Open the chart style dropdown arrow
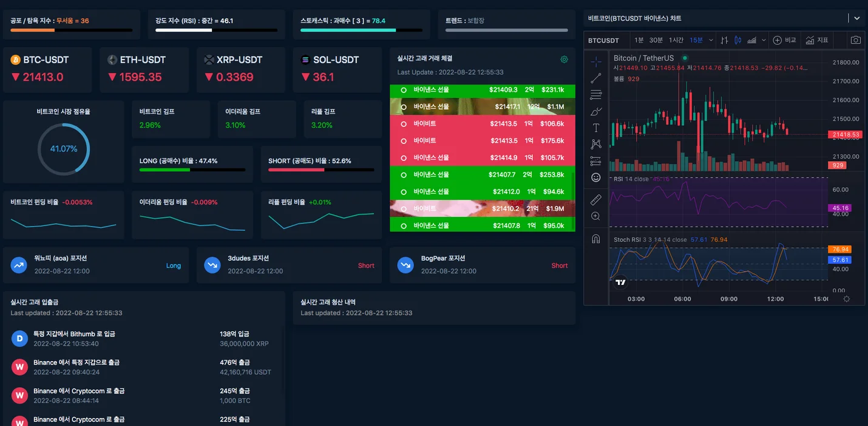Screen dimensions: 868x426 763,40
